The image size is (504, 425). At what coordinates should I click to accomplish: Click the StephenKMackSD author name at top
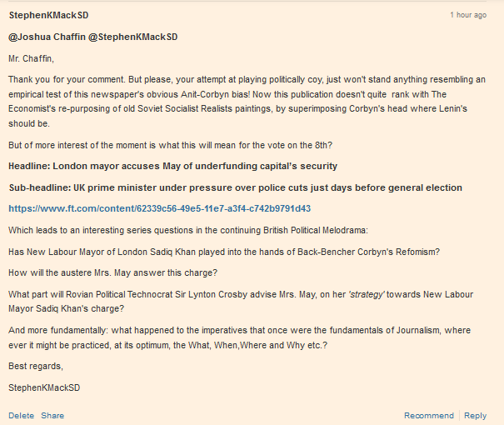tap(49, 16)
